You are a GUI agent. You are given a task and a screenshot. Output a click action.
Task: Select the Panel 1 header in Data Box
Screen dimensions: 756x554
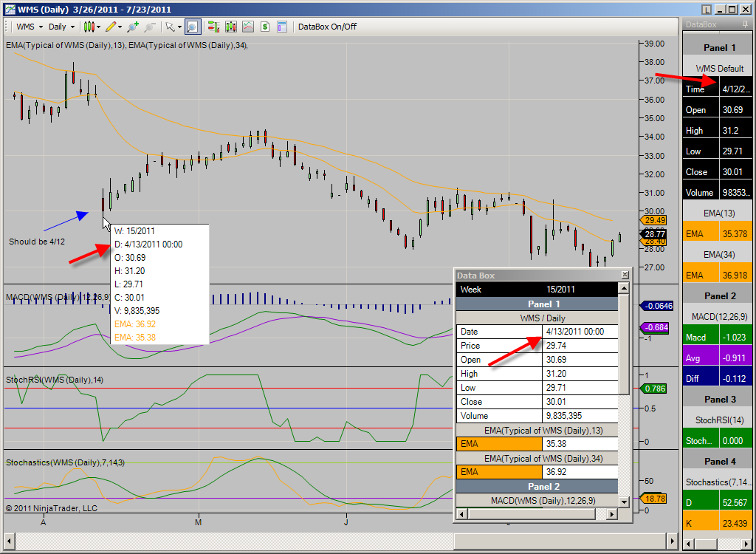(x=537, y=304)
